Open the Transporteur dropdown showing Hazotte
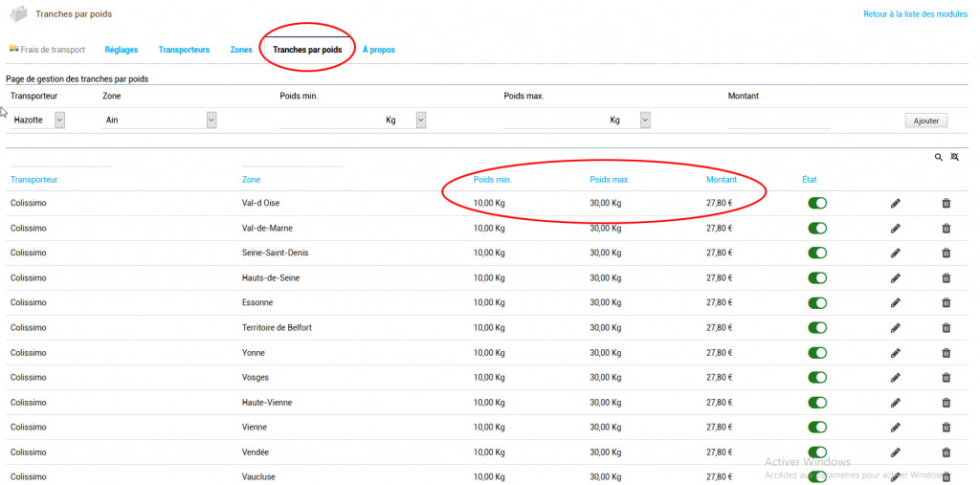980x485 pixels. 38,120
